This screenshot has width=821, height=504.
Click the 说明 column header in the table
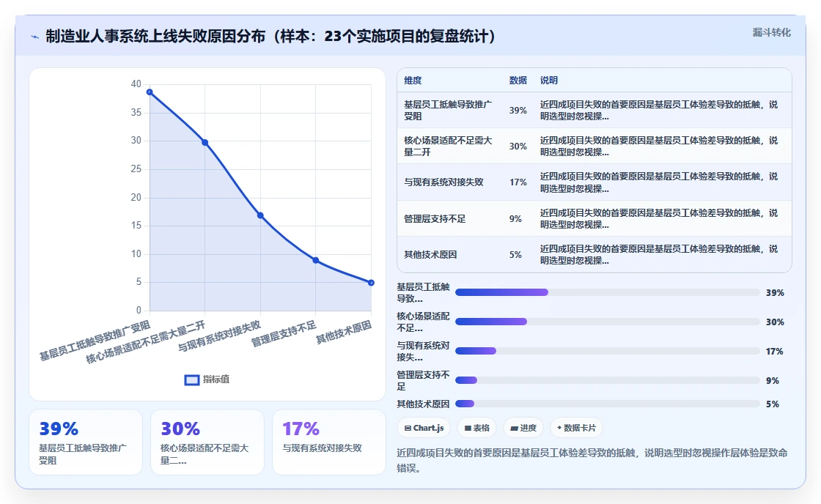[549, 81]
